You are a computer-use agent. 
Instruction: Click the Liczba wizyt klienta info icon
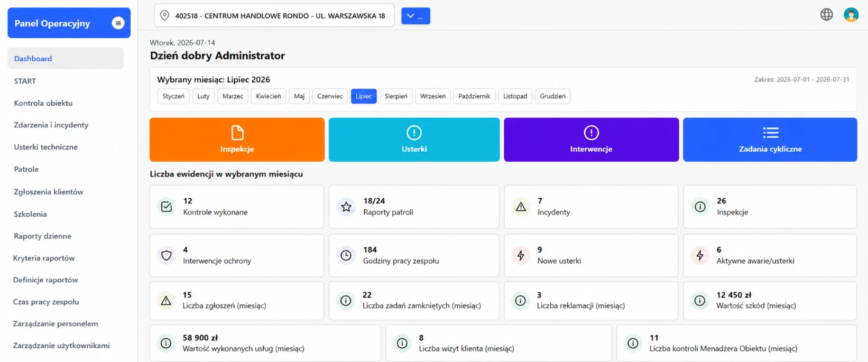tap(402, 344)
